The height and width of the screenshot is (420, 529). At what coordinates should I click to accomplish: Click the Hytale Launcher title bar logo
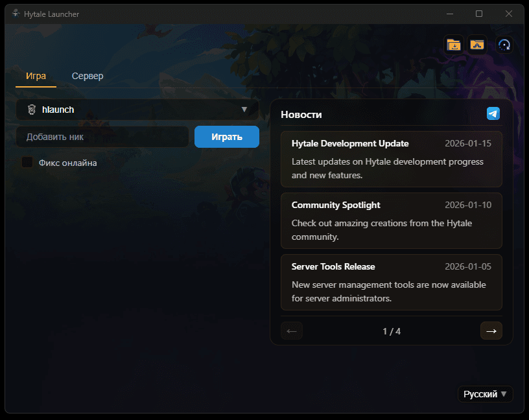point(15,13)
